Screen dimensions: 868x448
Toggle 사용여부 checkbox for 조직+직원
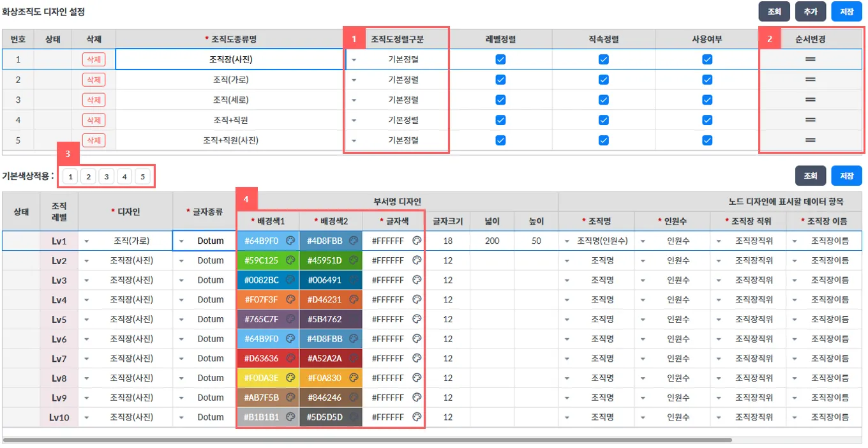coord(707,120)
